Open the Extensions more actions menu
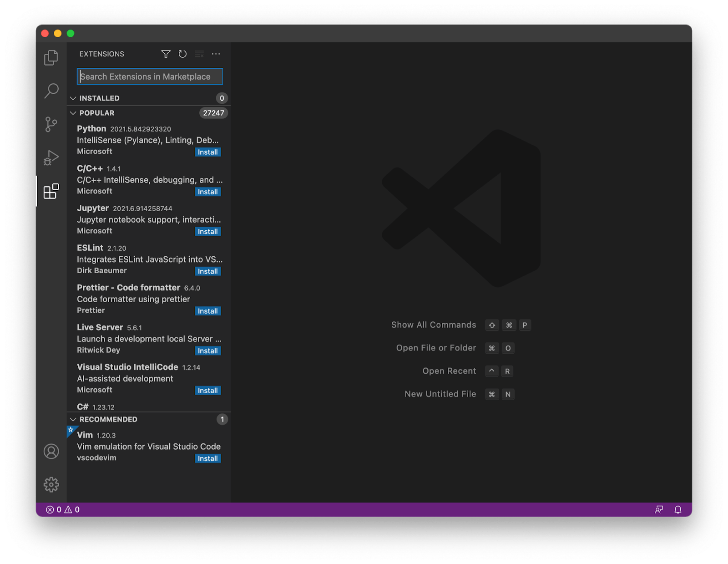 pos(216,54)
